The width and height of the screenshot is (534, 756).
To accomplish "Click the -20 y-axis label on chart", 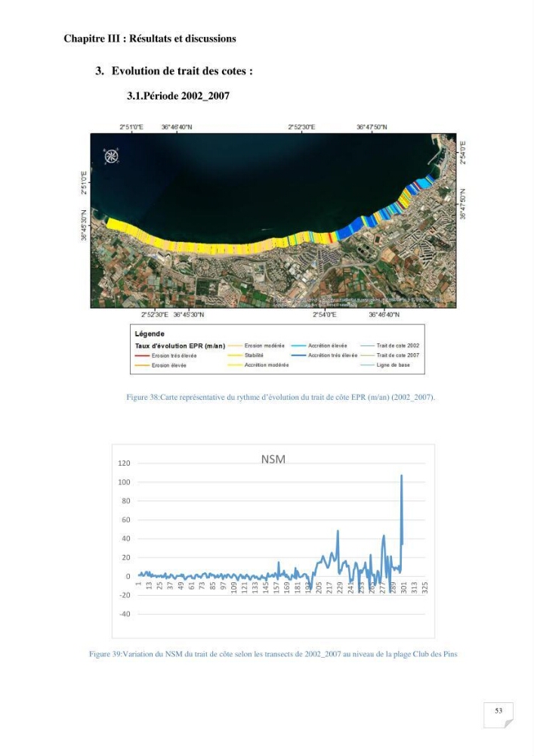I will [125, 596].
